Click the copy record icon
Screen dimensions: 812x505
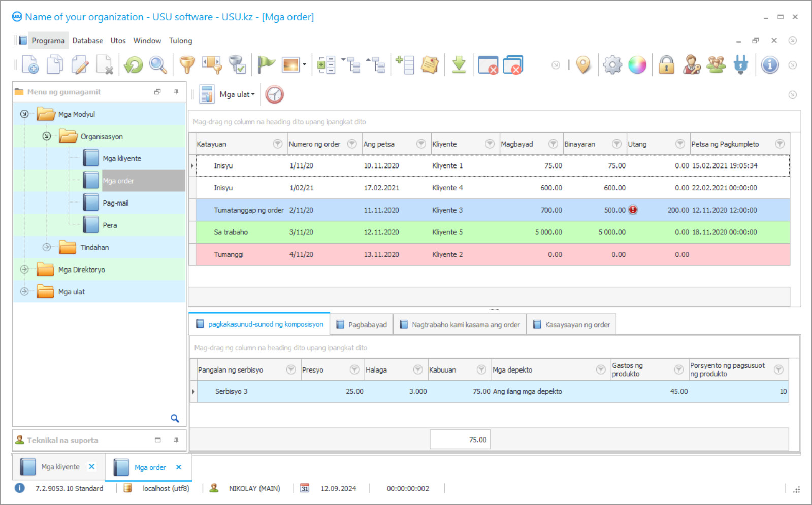pos(55,65)
